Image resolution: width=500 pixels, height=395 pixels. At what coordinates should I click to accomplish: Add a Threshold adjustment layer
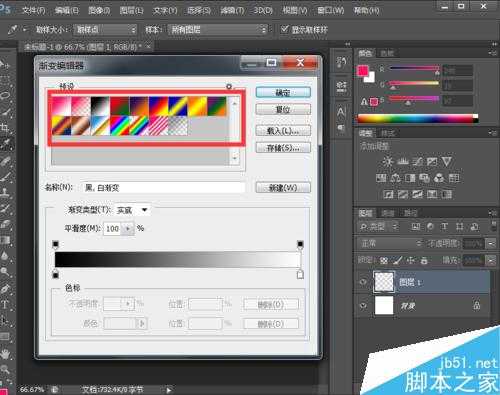[417, 194]
